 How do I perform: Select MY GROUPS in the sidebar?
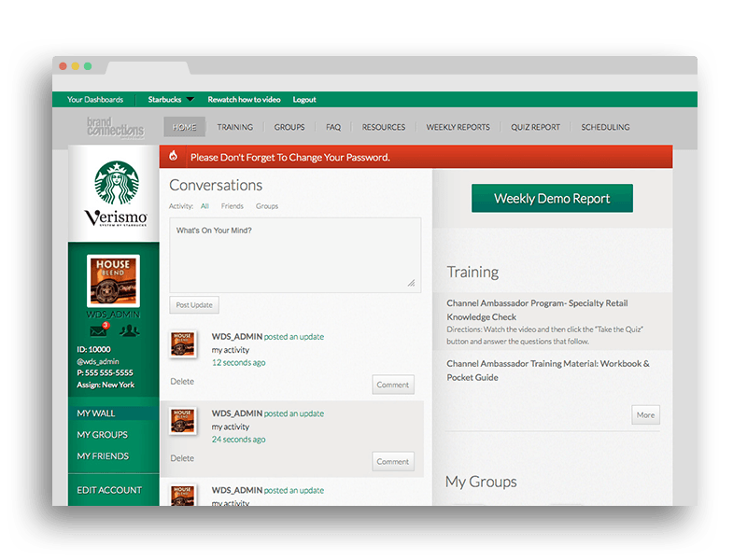pos(102,435)
